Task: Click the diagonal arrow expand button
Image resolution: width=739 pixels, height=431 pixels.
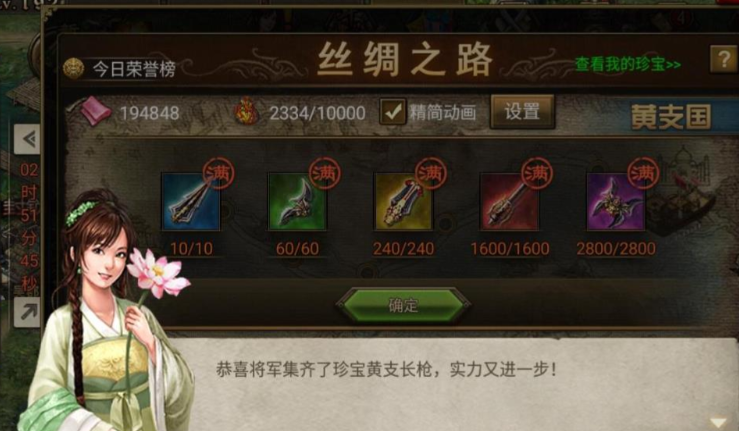Action: click(x=27, y=312)
